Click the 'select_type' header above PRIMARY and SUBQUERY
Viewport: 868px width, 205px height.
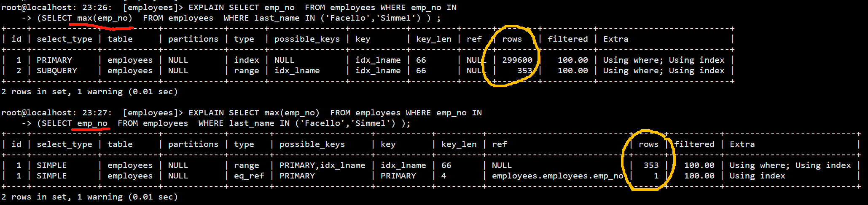click(64, 39)
